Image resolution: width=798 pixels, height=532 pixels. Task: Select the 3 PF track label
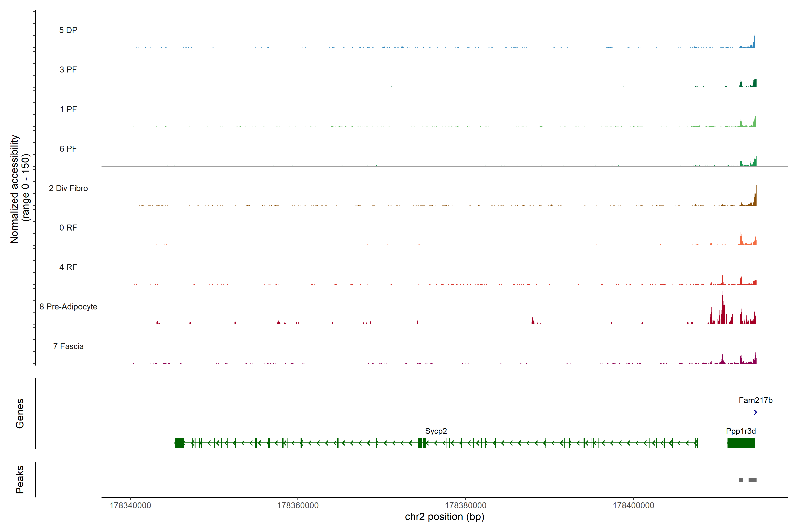pyautogui.click(x=68, y=70)
